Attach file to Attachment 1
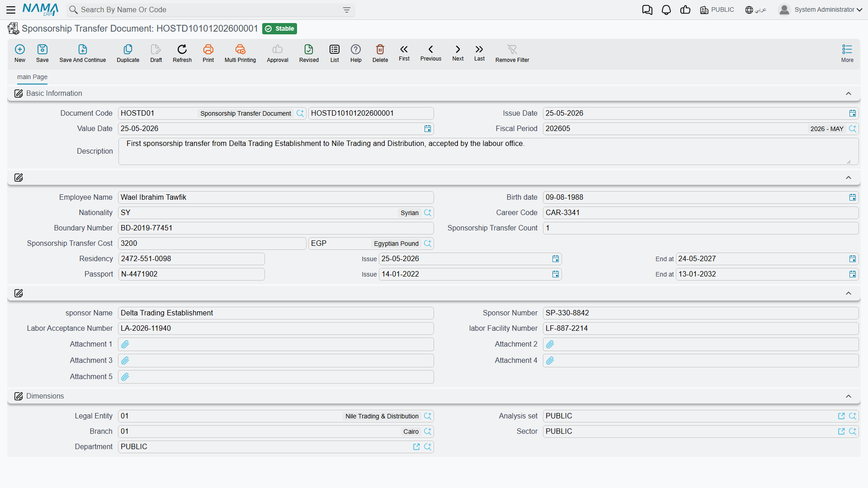The height and width of the screenshot is (488, 868). (125, 344)
